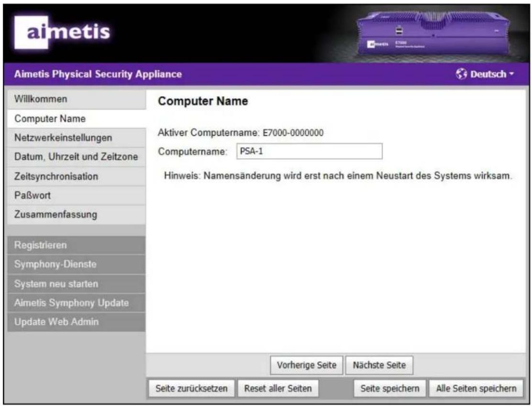Click Reset aller Seiten

click(x=278, y=388)
